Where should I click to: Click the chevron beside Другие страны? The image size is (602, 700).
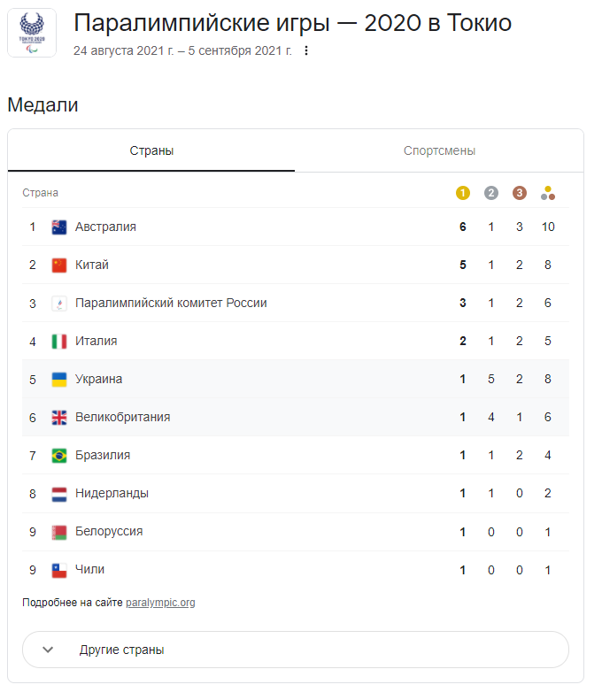(48, 650)
